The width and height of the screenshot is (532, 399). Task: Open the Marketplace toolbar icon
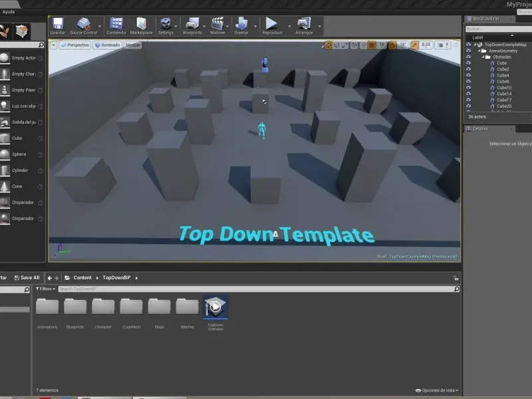(142, 26)
